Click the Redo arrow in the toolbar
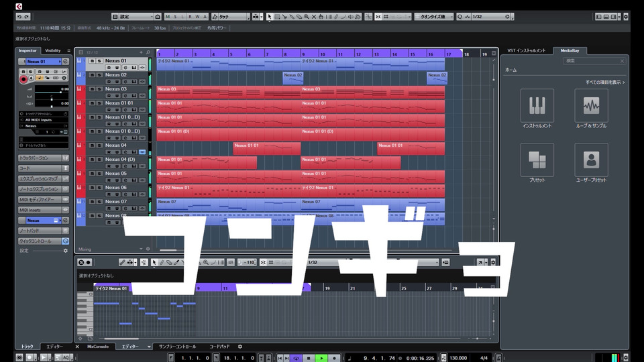Image resolution: width=644 pixels, height=362 pixels. point(27,16)
